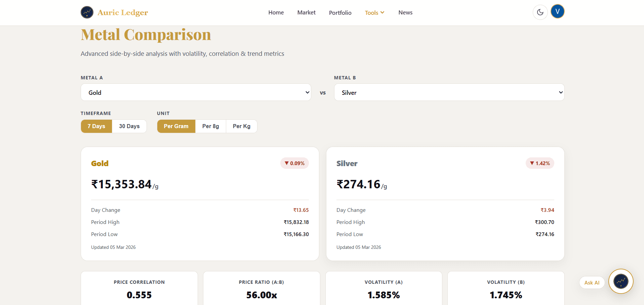Toggle dark mode with the moon icon
Image resolution: width=644 pixels, height=305 pixels.
click(540, 12)
